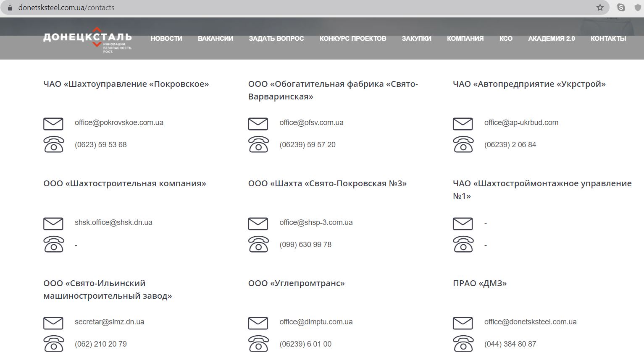Click the envelope icon next to office@dimptu.com.ua
Viewport: 644px width, 360px height.
(258, 323)
